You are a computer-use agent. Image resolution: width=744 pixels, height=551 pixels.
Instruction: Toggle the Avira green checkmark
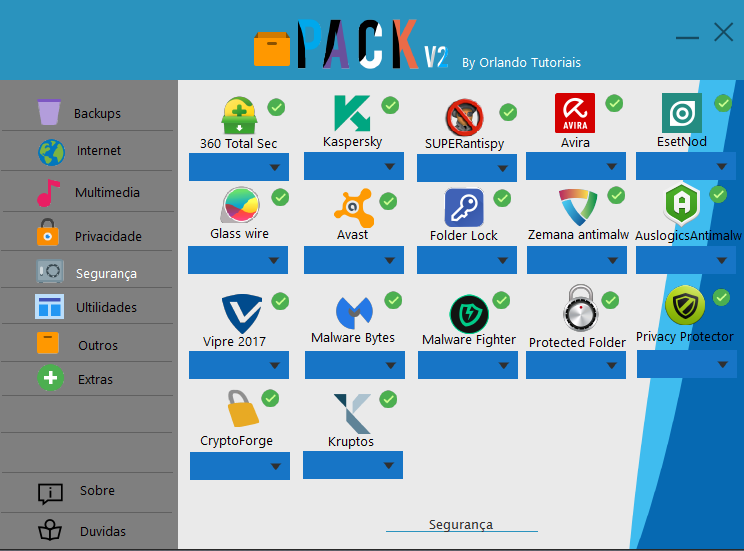pyautogui.click(x=614, y=103)
